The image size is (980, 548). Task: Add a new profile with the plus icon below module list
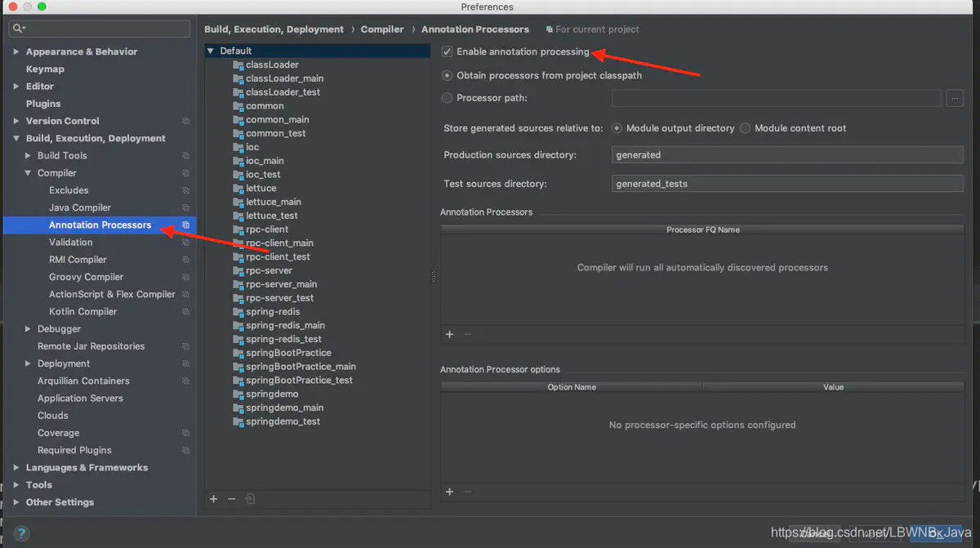(213, 499)
